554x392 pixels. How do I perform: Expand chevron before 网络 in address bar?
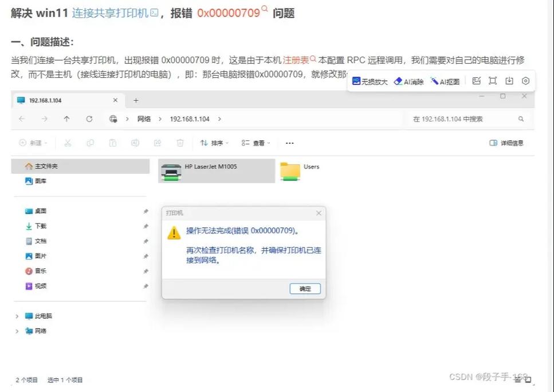coord(127,119)
